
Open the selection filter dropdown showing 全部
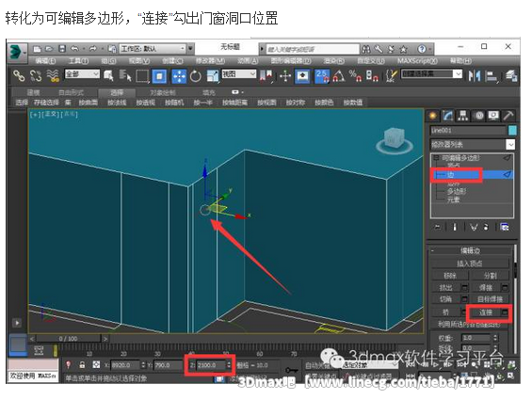coord(82,74)
